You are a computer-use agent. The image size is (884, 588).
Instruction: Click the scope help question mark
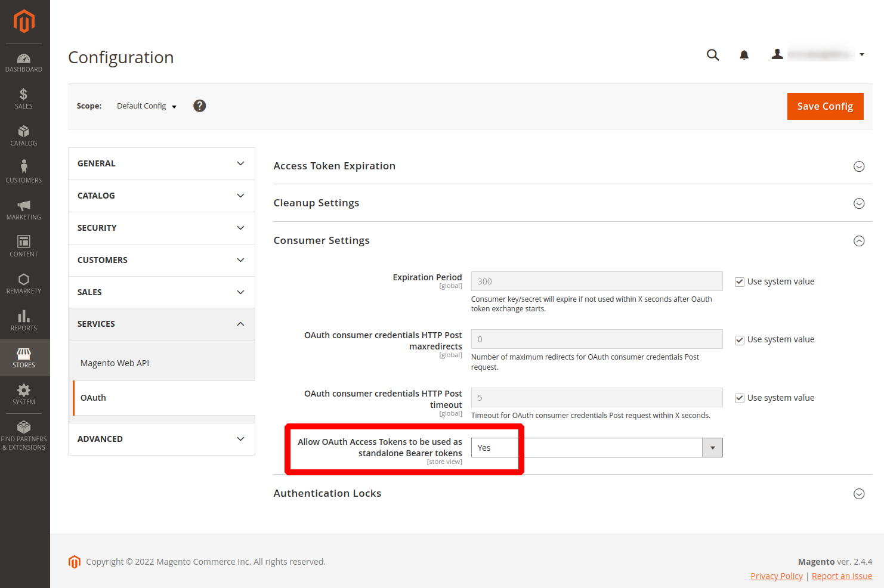coord(200,106)
